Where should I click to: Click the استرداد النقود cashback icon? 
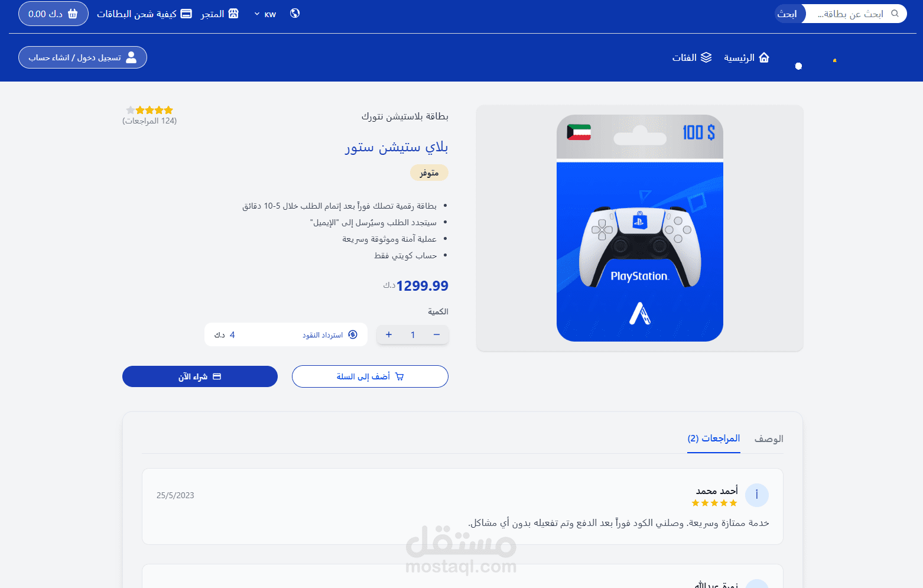353,334
